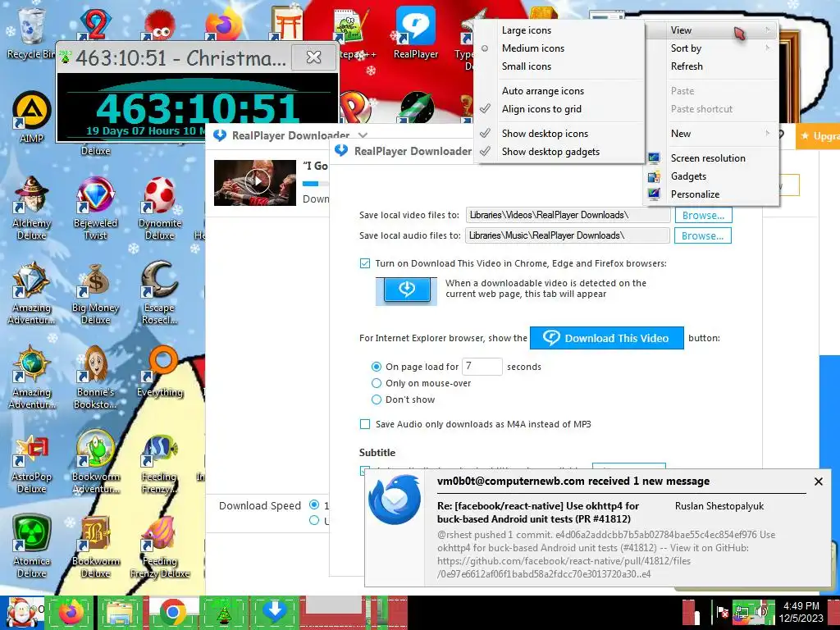Viewport: 840px width, 630px height.
Task: Select the AstroPop Deluxe shortcut
Action: [31, 462]
